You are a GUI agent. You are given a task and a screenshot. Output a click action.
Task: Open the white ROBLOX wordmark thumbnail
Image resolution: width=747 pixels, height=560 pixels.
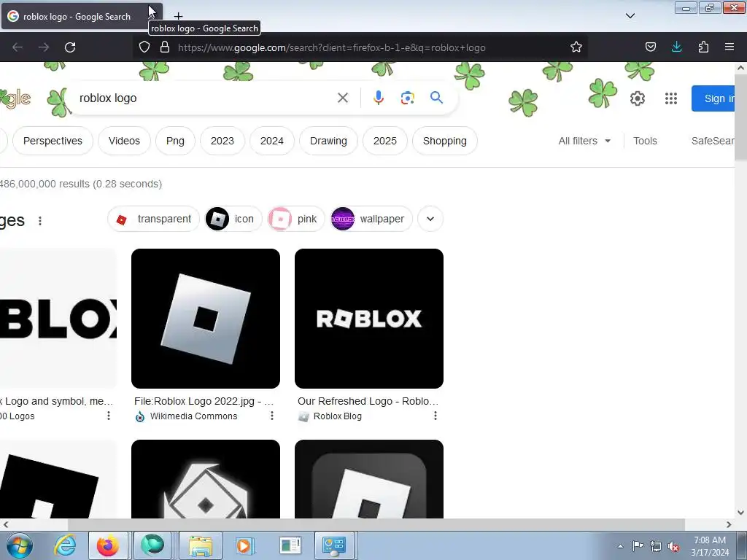[x=369, y=319]
